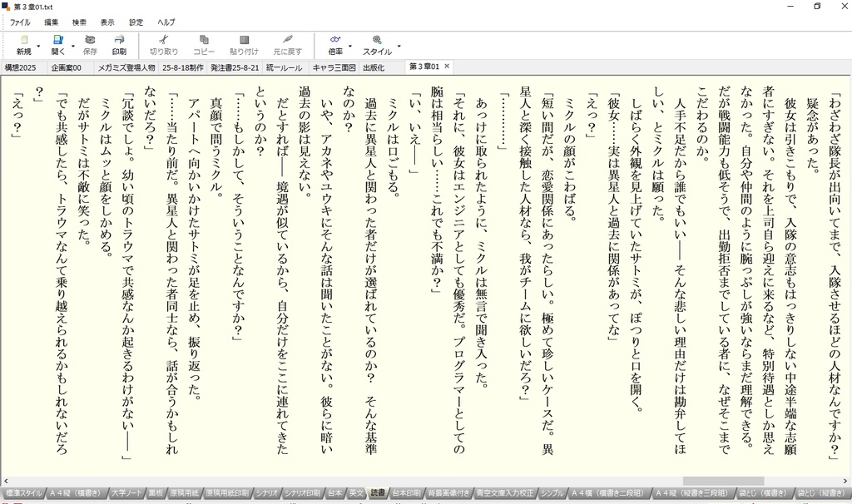Select the 袋とじ（横書き） style tab
This screenshot has height=504, width=852.
pyautogui.click(x=763, y=493)
